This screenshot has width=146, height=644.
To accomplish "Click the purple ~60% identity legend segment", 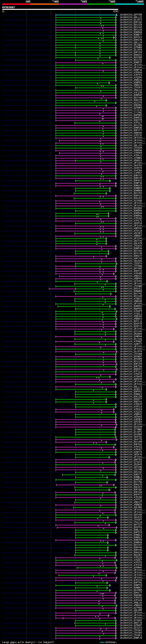I will point(73,4).
